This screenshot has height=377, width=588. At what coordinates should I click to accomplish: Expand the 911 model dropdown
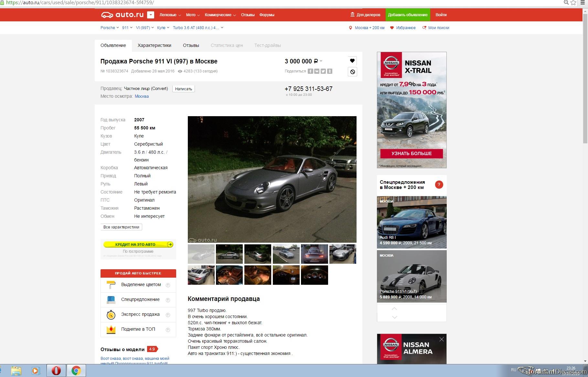127,28
